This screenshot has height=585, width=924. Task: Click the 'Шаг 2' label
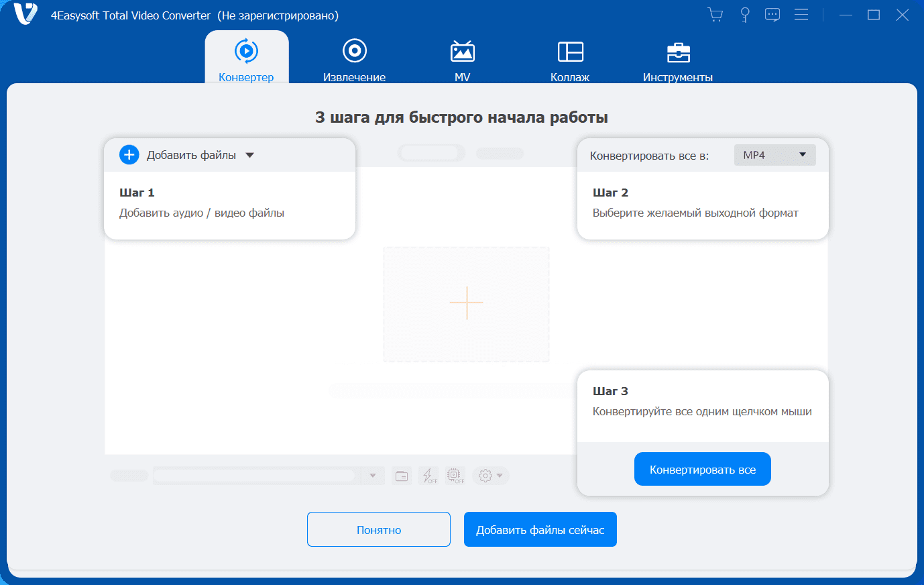click(610, 193)
